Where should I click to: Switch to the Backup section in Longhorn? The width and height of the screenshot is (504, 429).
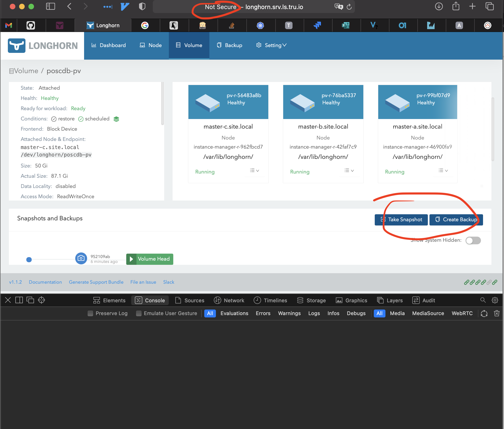tap(229, 45)
